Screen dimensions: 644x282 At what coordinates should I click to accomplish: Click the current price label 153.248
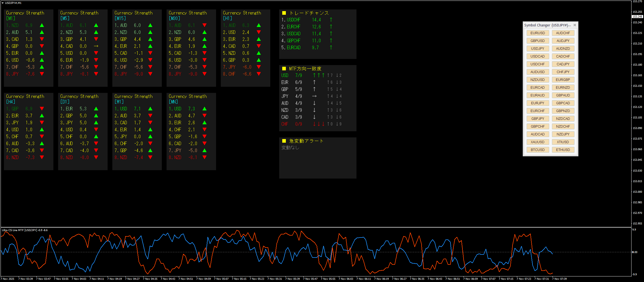[637, 17]
